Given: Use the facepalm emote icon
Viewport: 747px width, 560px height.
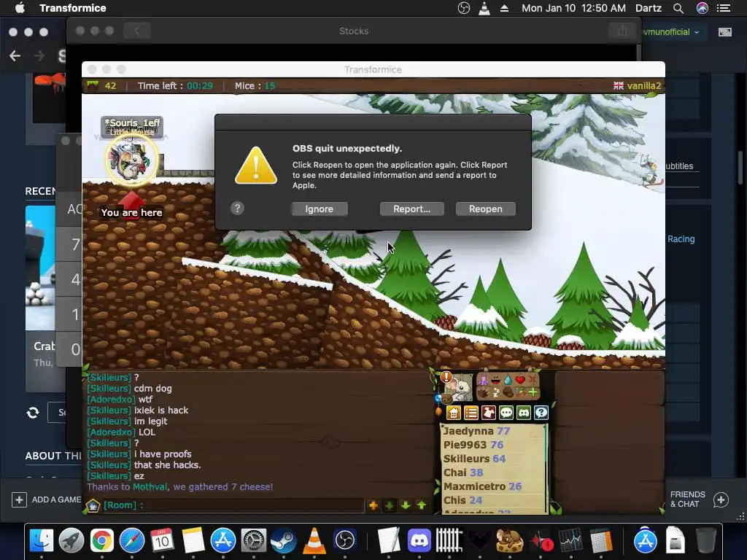Looking at the screenshot, I should [x=508, y=393].
